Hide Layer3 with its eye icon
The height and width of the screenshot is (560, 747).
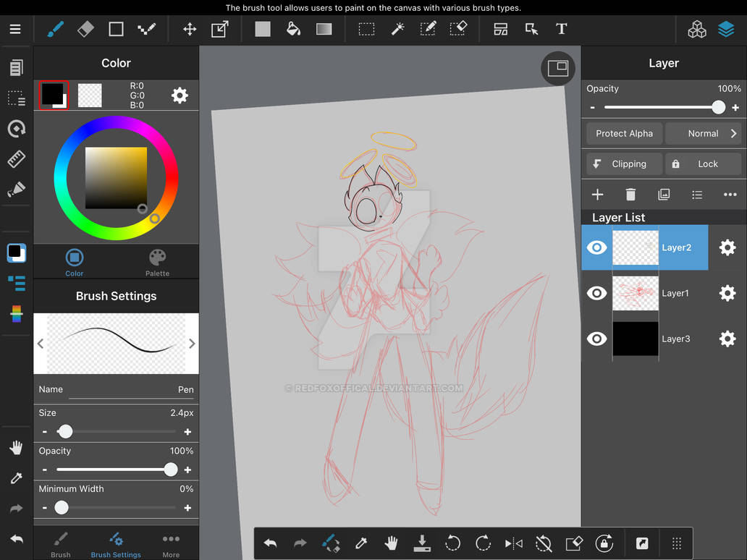(596, 339)
